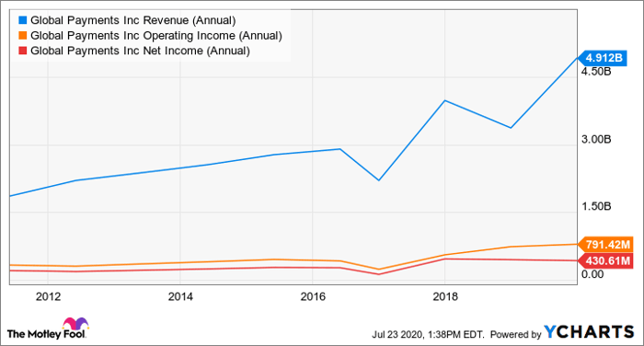Screen dimensions: 644x346
Task: Click the 2012 x-axis label
Action: pos(48,296)
